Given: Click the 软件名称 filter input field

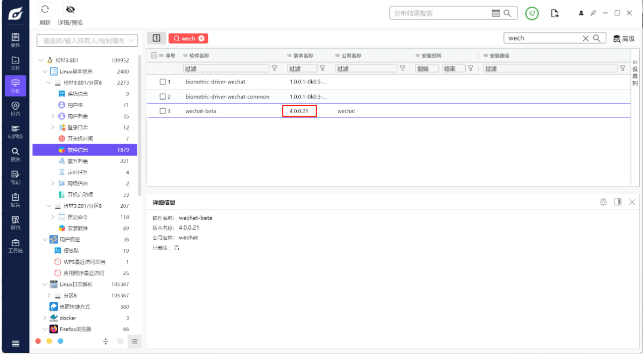Looking at the screenshot, I should [226, 68].
